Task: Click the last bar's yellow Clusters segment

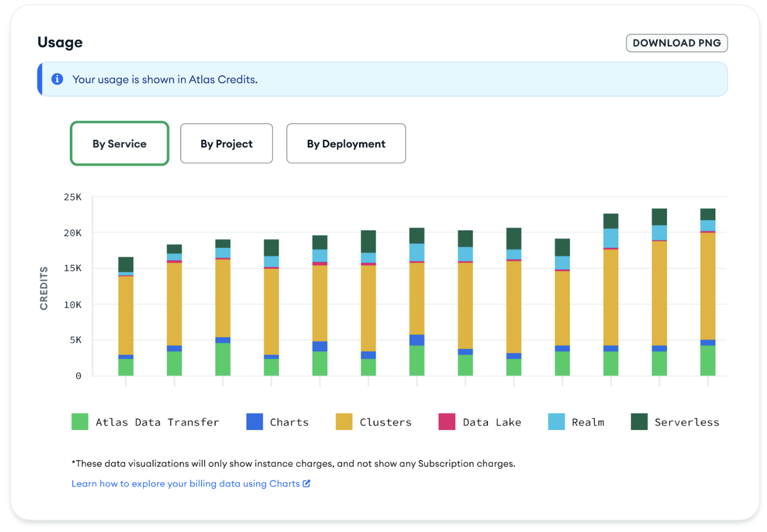Action: [x=708, y=286]
